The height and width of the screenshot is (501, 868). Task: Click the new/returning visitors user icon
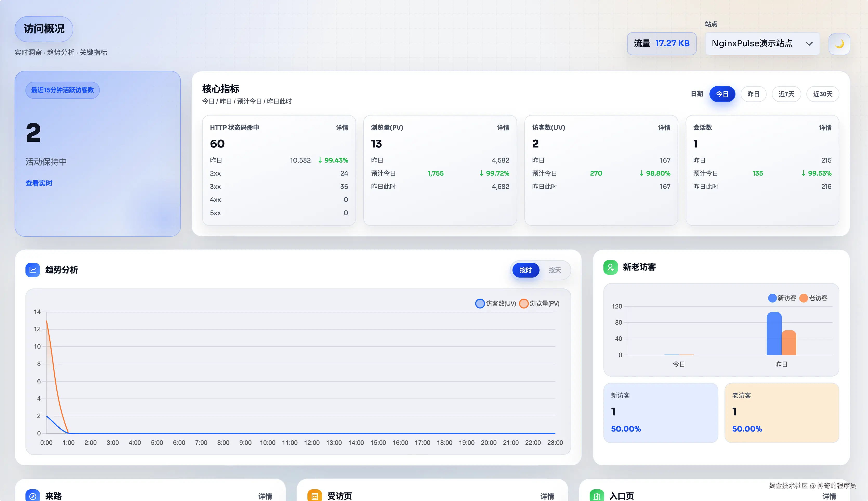tap(610, 267)
